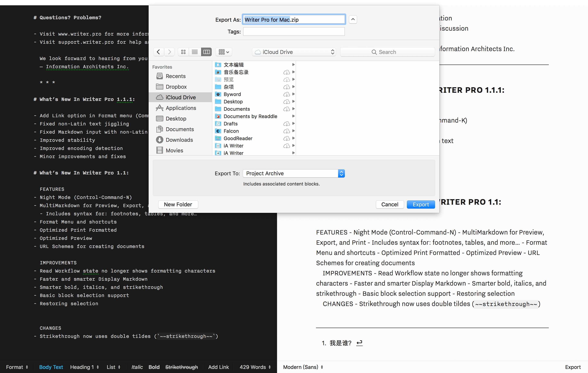This screenshot has height=373, width=588.
Task: Select iCloud Drive in Favorites sidebar
Action: (181, 97)
